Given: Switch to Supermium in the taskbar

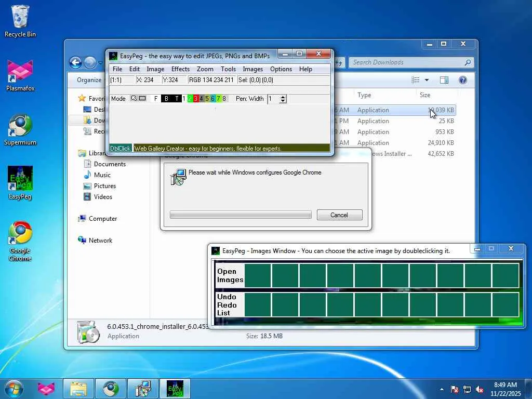Looking at the screenshot, I should pos(111,389).
